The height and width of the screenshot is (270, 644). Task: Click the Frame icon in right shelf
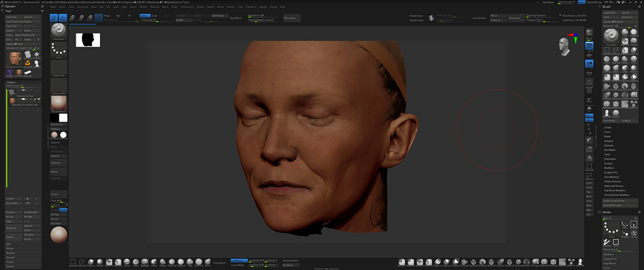point(590,81)
